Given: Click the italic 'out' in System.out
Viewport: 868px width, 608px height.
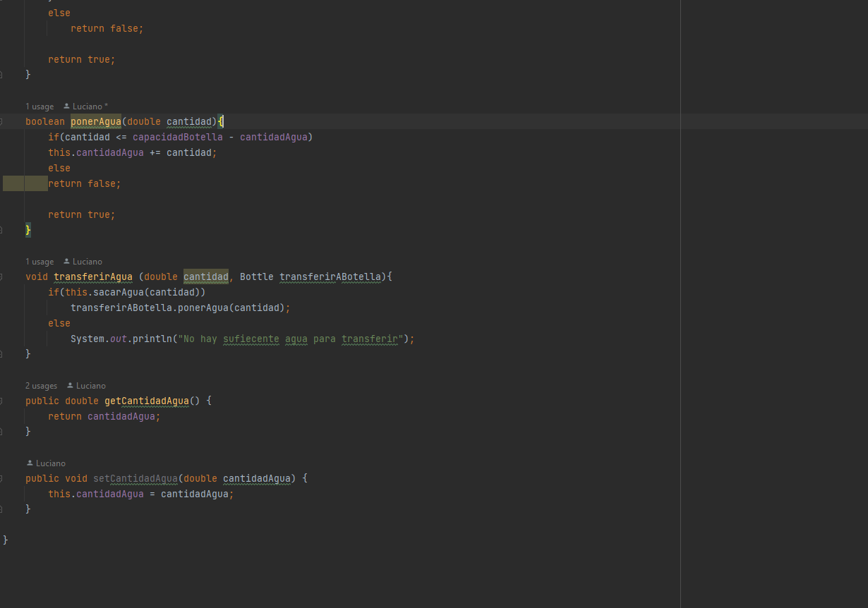Looking at the screenshot, I should tap(119, 339).
